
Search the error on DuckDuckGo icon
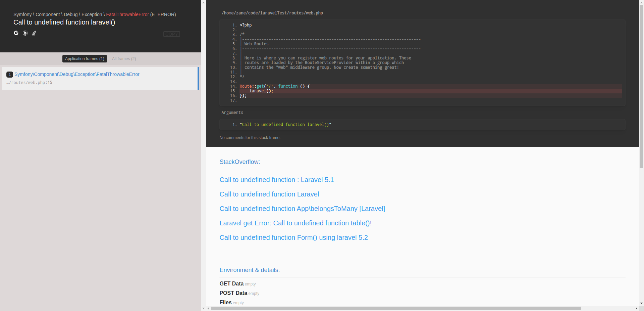(x=25, y=33)
